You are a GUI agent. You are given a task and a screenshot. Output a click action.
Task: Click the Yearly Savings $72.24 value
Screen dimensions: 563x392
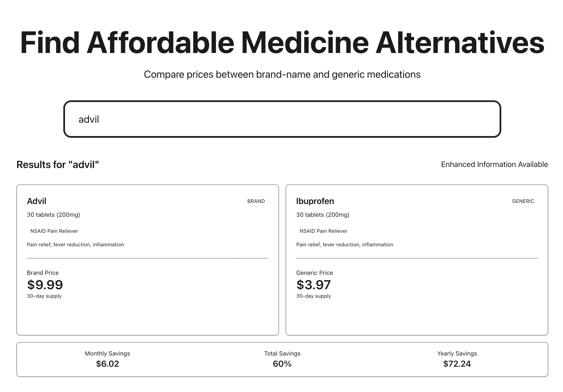(457, 364)
